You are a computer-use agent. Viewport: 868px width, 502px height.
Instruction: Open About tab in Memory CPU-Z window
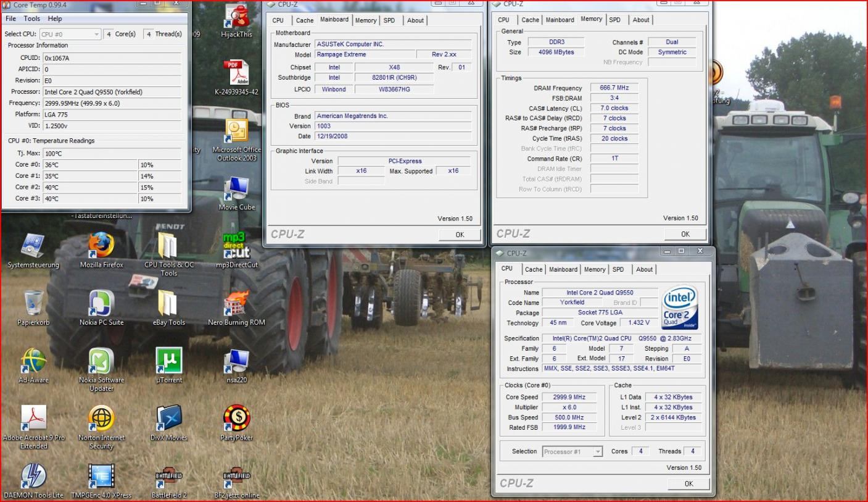pos(641,20)
